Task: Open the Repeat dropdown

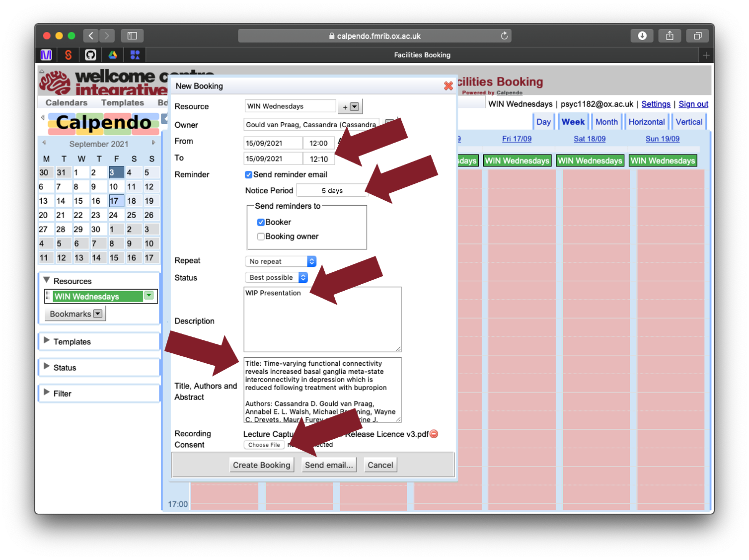Action: pos(281,261)
